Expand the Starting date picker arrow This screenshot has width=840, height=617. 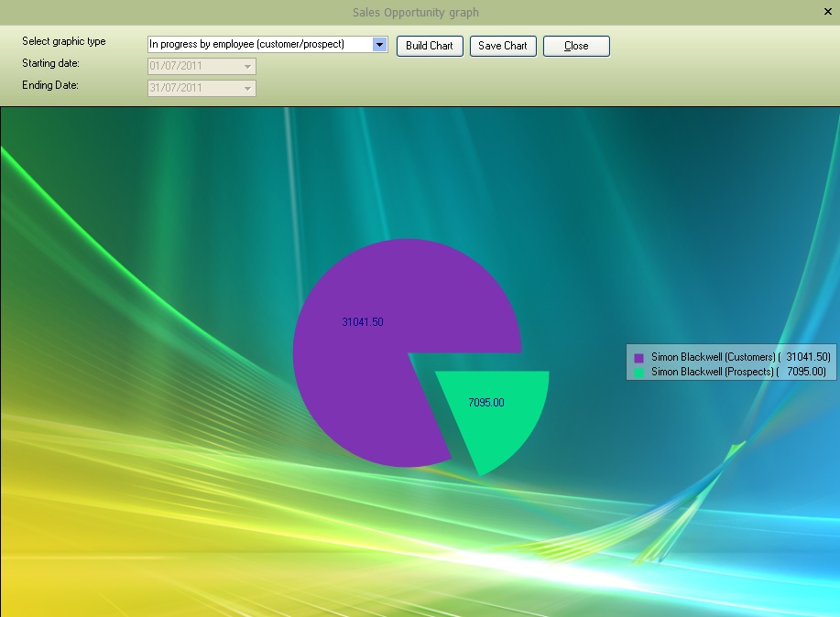click(247, 67)
